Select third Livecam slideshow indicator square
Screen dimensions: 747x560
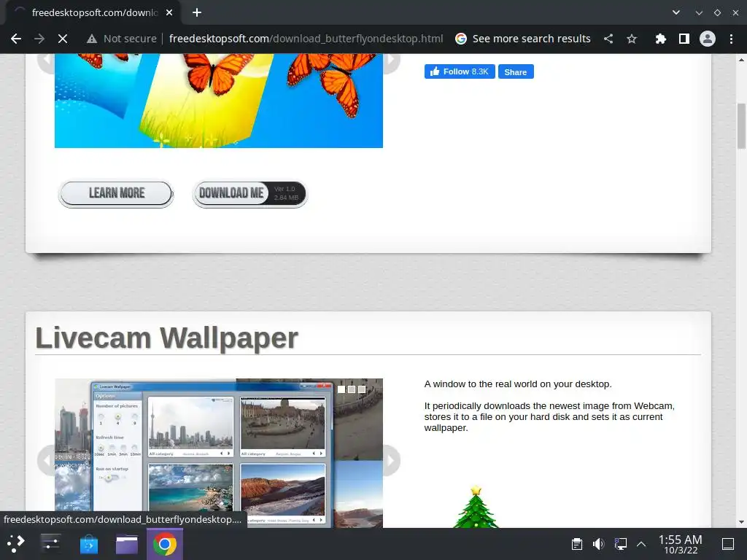pos(362,389)
